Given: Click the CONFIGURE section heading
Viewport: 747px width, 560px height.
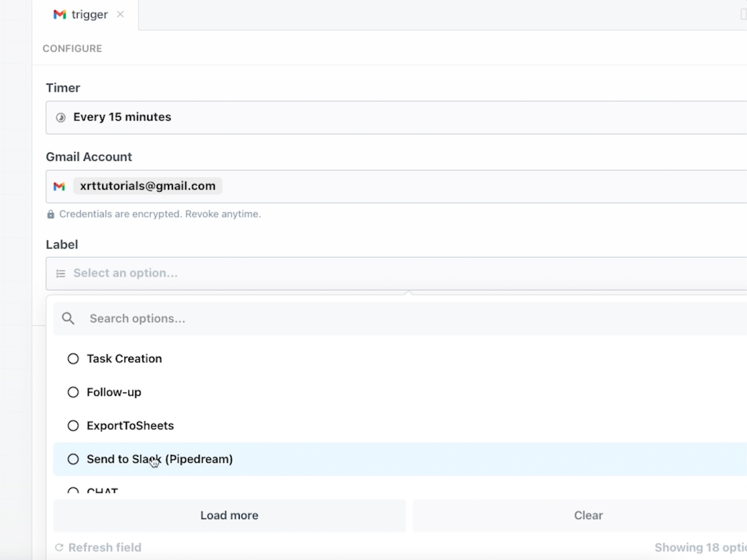Looking at the screenshot, I should [x=72, y=49].
